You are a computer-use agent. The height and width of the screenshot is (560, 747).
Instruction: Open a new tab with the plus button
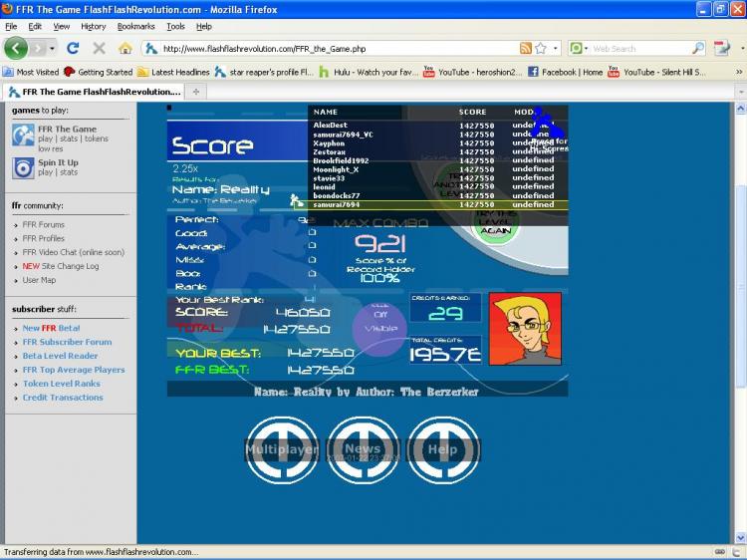click(x=196, y=92)
